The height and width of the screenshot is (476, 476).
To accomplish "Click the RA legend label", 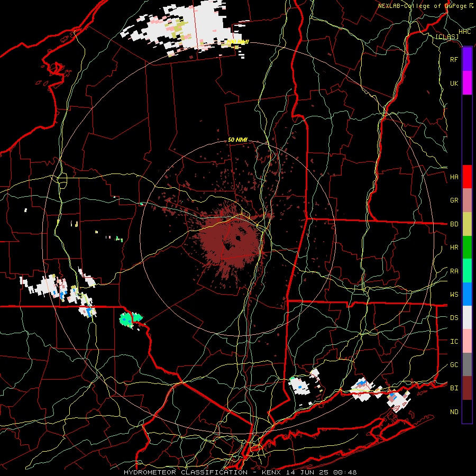I will [x=454, y=271].
